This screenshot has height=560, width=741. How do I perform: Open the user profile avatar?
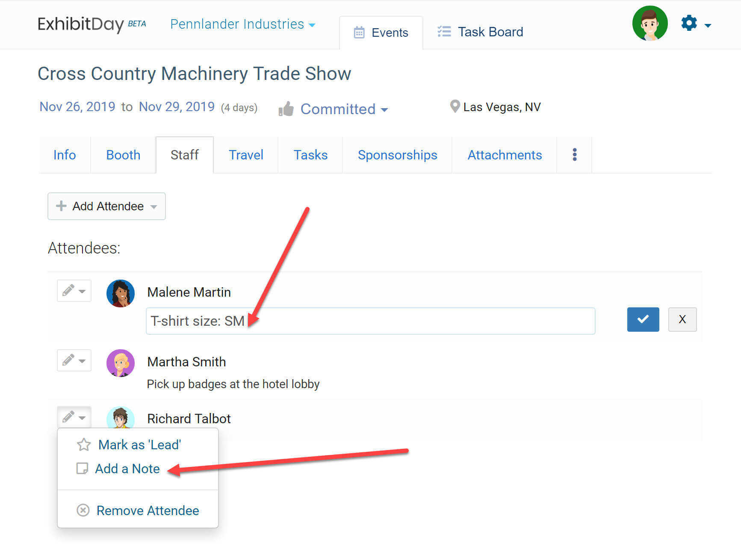tap(649, 24)
